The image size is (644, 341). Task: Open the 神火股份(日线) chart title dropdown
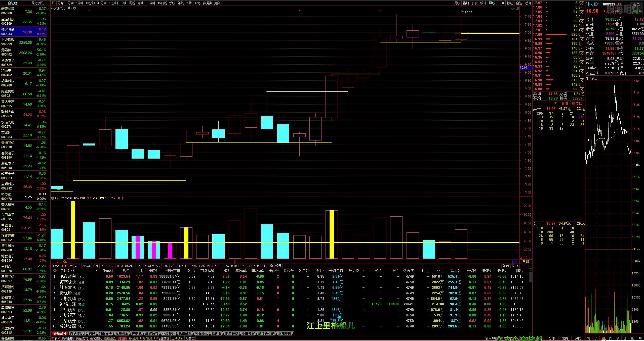(x=74, y=8)
